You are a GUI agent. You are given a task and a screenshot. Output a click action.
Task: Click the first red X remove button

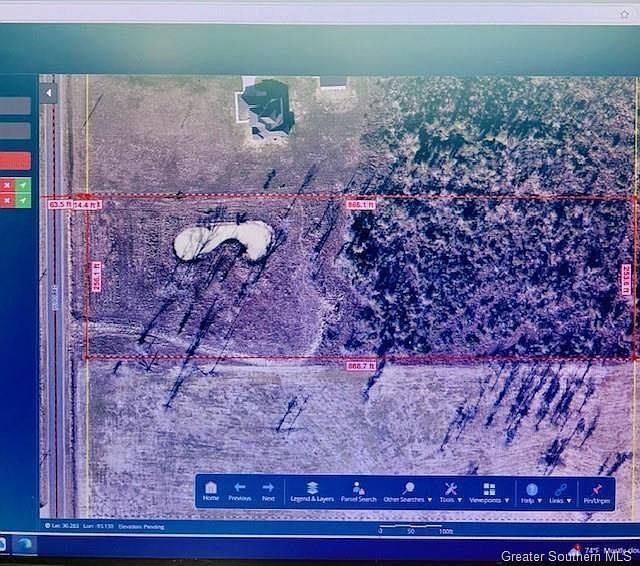7,185
